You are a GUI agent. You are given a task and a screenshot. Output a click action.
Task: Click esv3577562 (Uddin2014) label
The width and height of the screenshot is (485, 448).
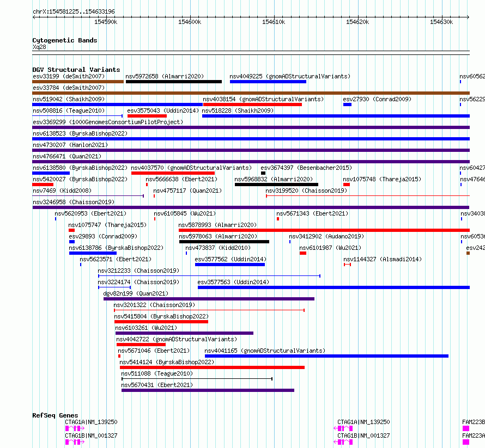(231, 259)
